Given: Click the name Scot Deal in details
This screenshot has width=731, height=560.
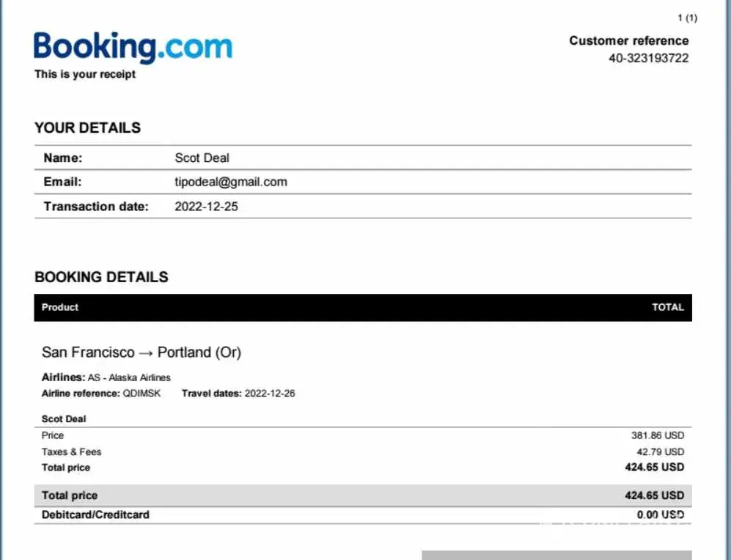Looking at the screenshot, I should tap(202, 158).
